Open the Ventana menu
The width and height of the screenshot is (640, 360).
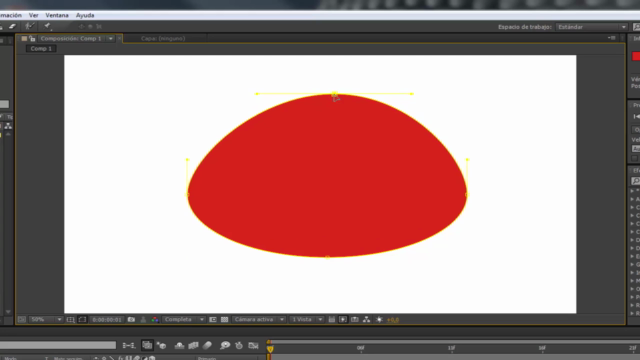(x=57, y=15)
